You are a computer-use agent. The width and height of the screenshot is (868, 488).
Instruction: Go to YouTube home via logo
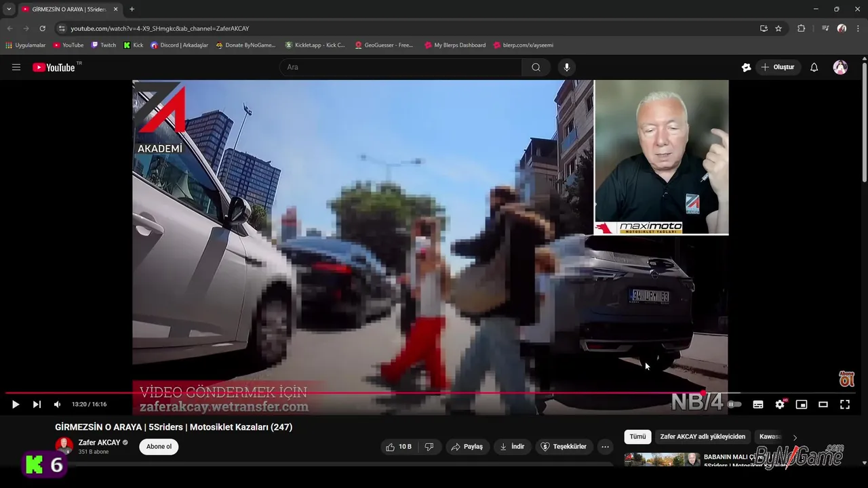pos(54,67)
